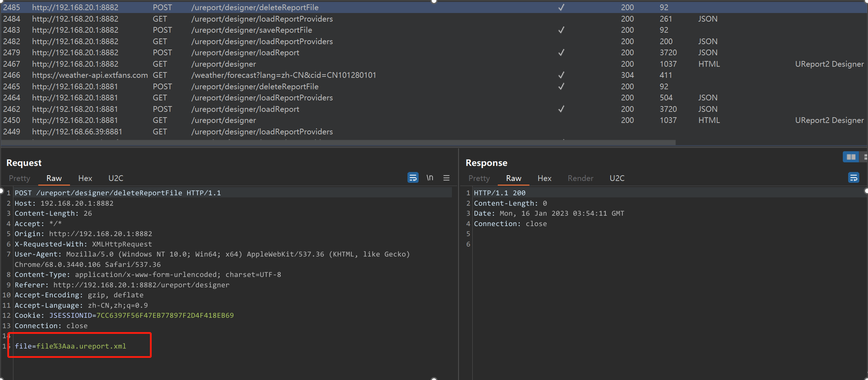Open the Response Pretty tab
Image resolution: width=868 pixels, height=380 pixels.
click(x=479, y=178)
